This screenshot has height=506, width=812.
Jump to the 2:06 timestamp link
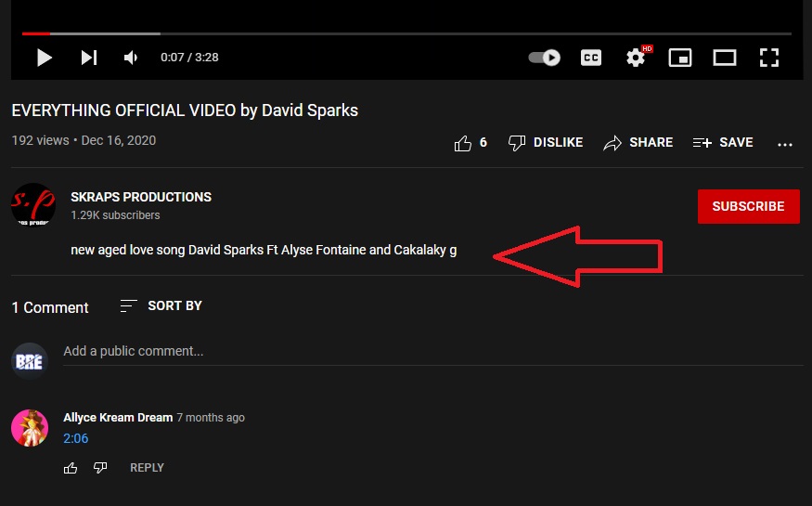click(x=76, y=438)
